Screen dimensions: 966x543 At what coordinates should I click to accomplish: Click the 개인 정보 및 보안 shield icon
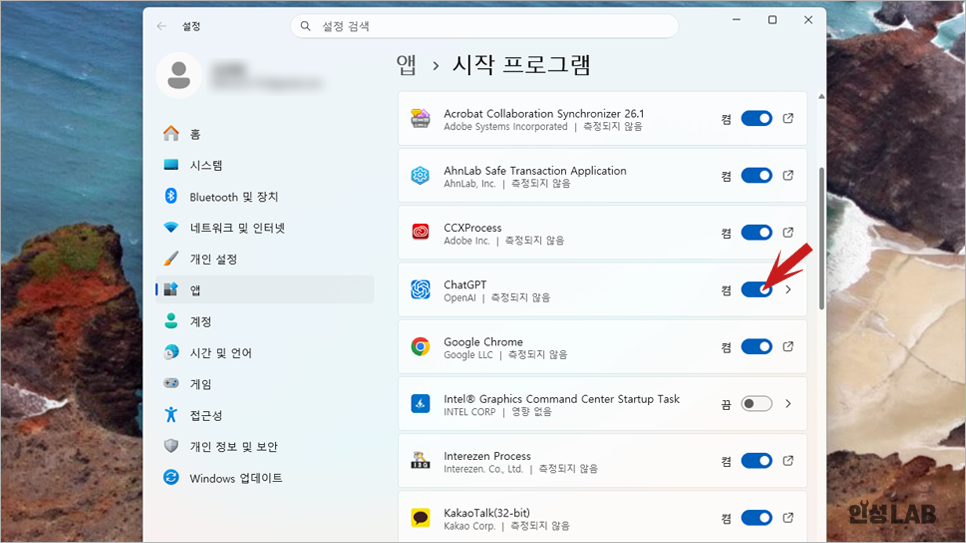(x=171, y=446)
